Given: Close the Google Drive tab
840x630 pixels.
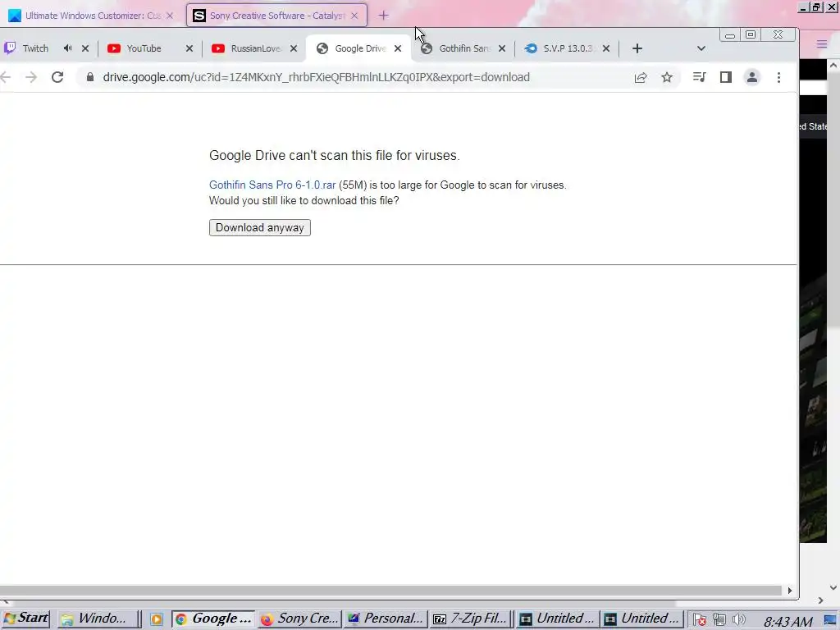Looking at the screenshot, I should tap(398, 48).
